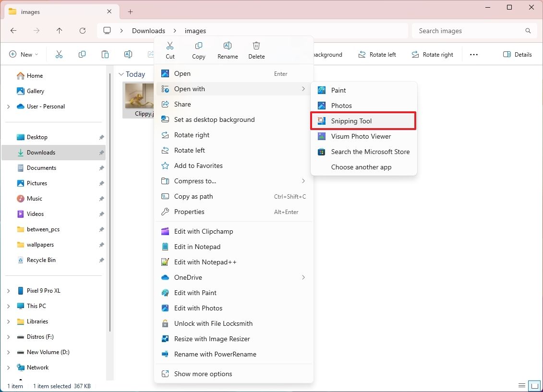Click the Rename icon in the context menu

tap(227, 46)
